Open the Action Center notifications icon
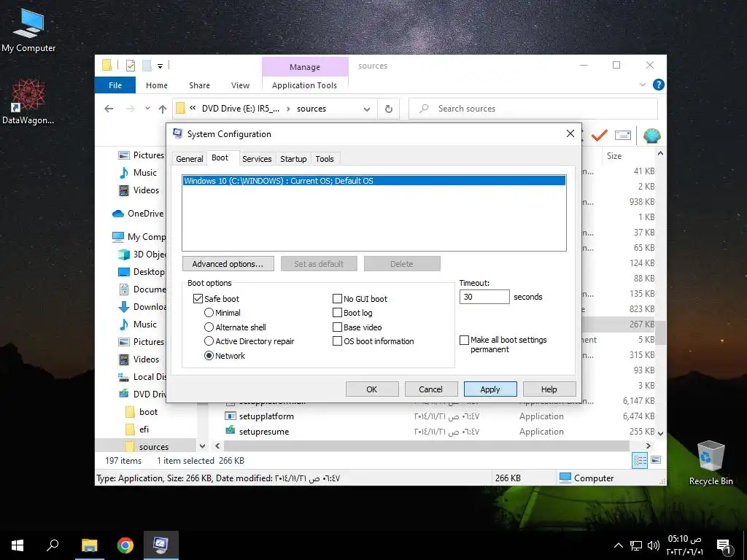The image size is (747, 560). (723, 546)
